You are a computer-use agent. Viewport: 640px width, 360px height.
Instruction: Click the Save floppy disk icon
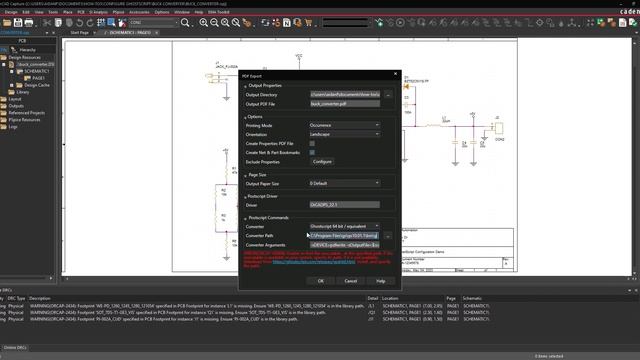[x=18, y=22]
